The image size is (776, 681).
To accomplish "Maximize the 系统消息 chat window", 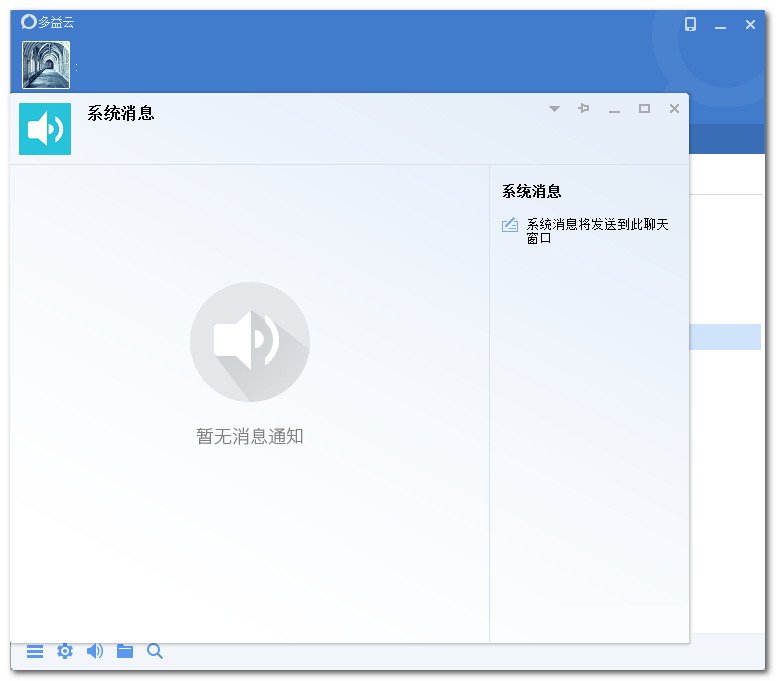I will (644, 108).
